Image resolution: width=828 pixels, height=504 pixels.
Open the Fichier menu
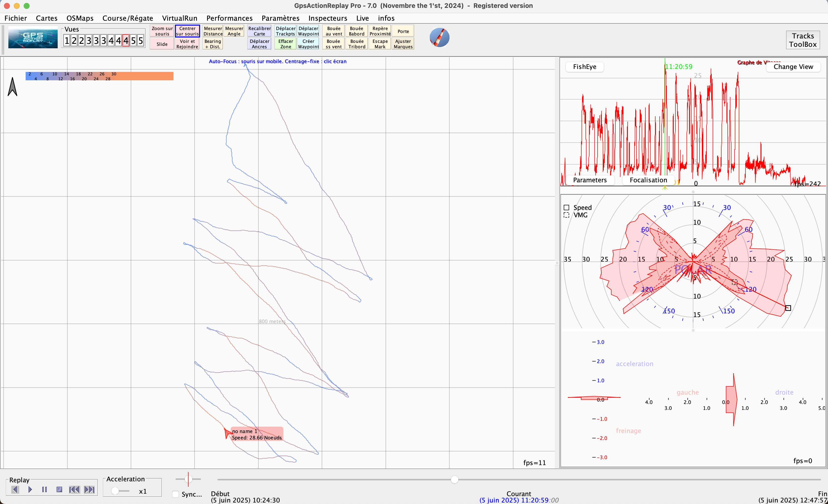tap(16, 18)
